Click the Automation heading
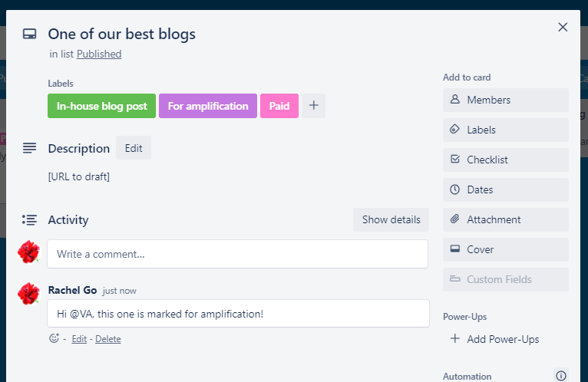 pyautogui.click(x=467, y=377)
